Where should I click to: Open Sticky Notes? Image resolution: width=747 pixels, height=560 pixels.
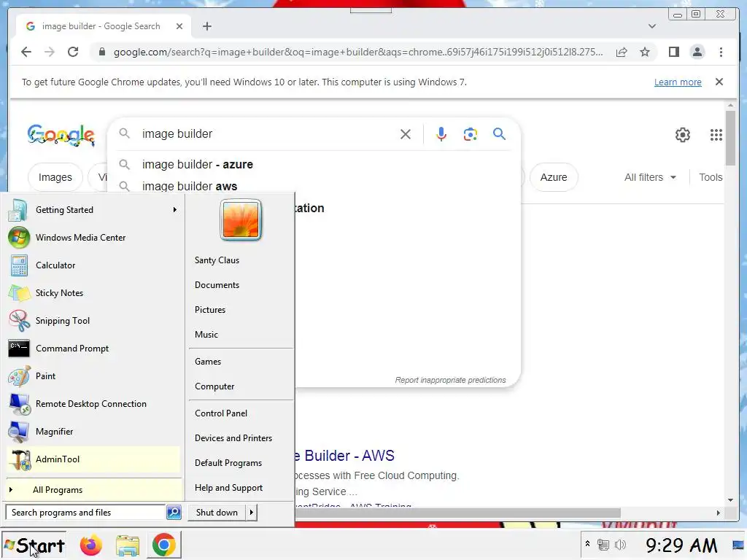93,293
